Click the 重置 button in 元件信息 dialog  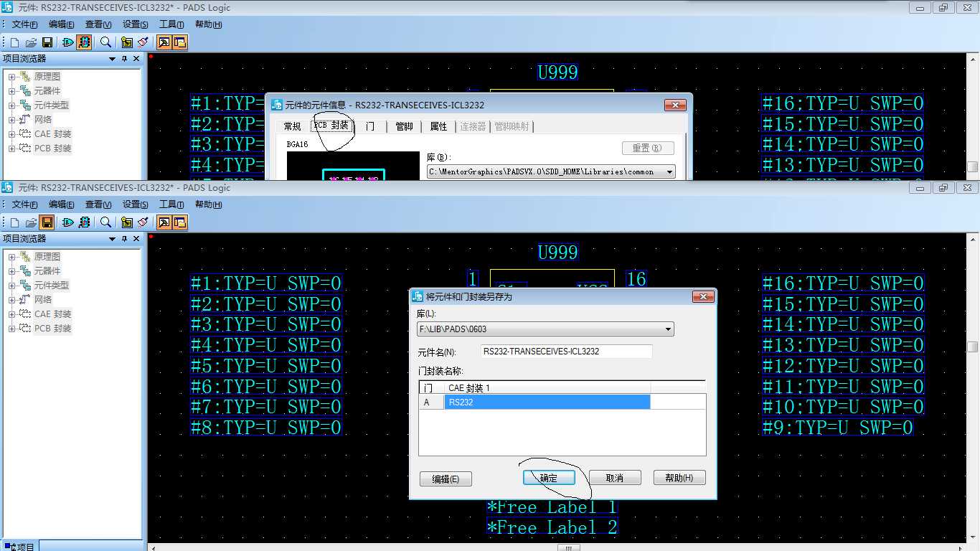[648, 148]
